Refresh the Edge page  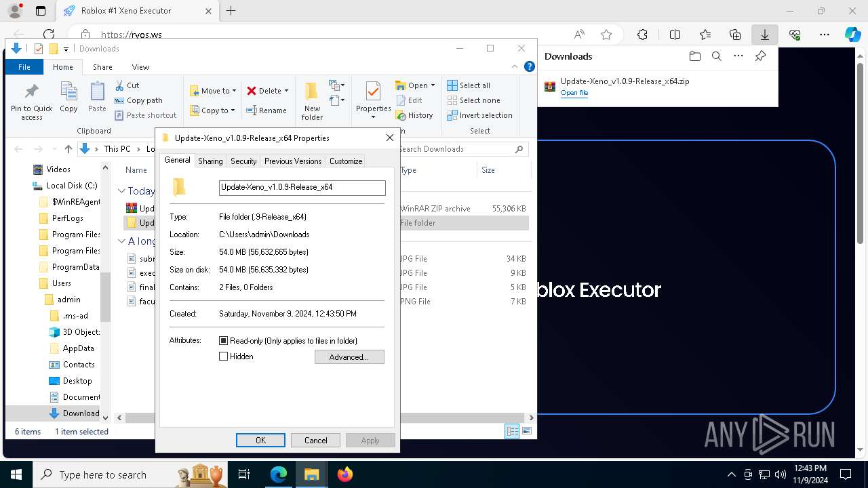click(49, 35)
